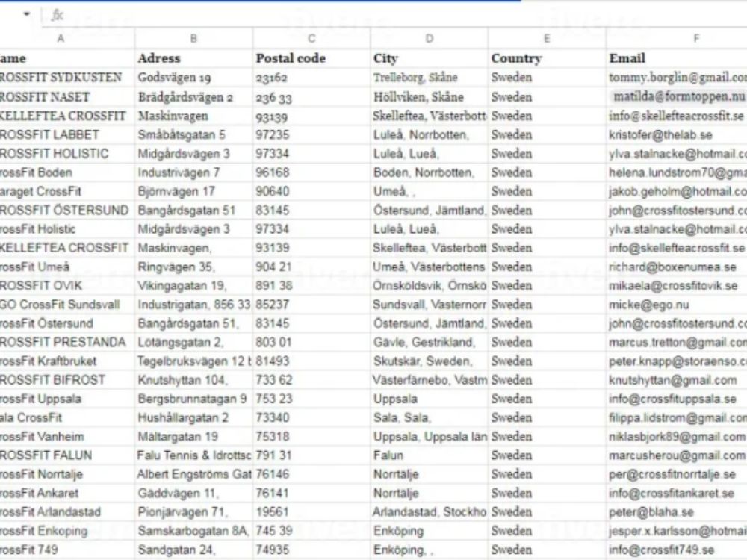
Task: Click the 'Email' header cell
Action: pos(677,58)
